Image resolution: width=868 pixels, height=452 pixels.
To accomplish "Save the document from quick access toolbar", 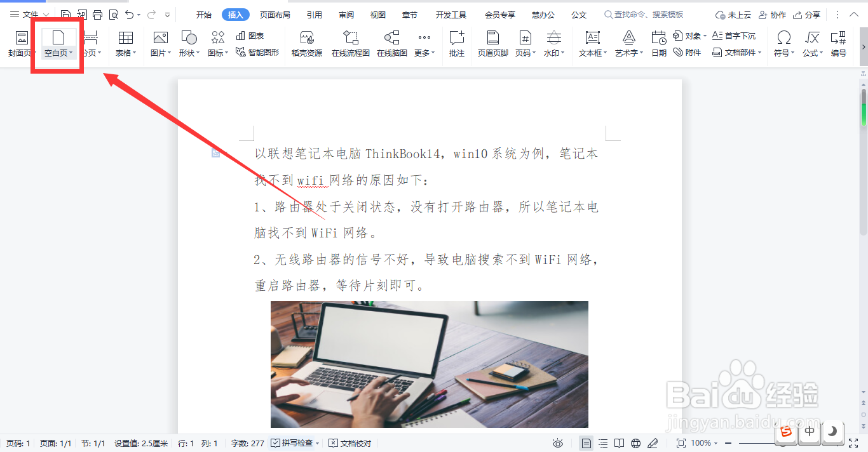I will click(65, 14).
